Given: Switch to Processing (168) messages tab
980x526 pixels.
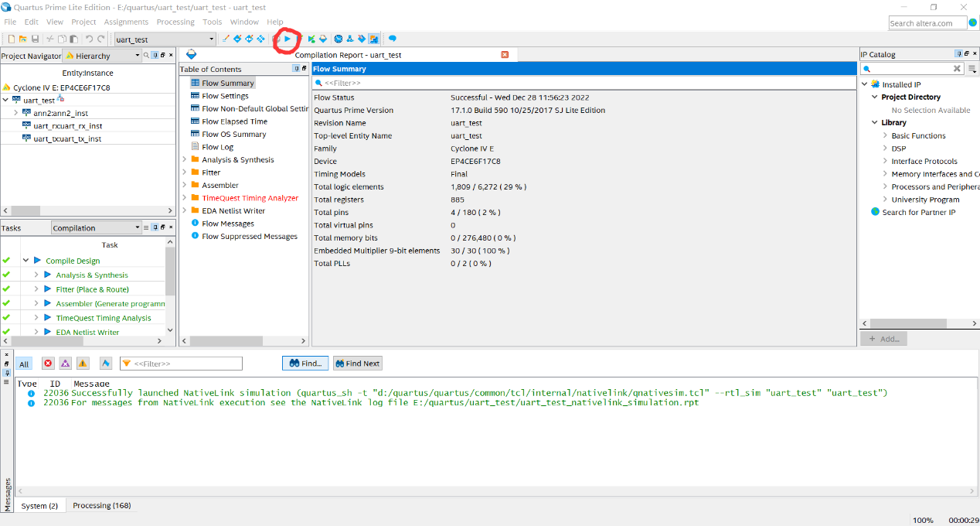Looking at the screenshot, I should (101, 506).
